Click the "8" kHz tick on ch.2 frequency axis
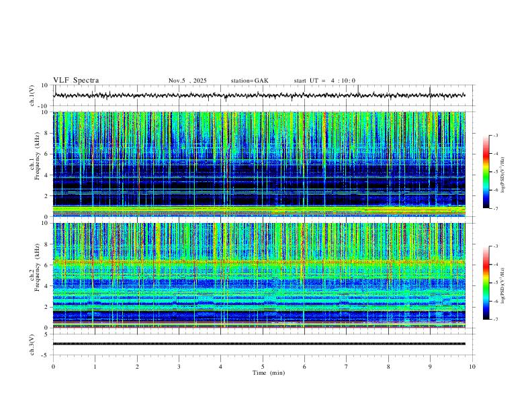 [x=47, y=244]
